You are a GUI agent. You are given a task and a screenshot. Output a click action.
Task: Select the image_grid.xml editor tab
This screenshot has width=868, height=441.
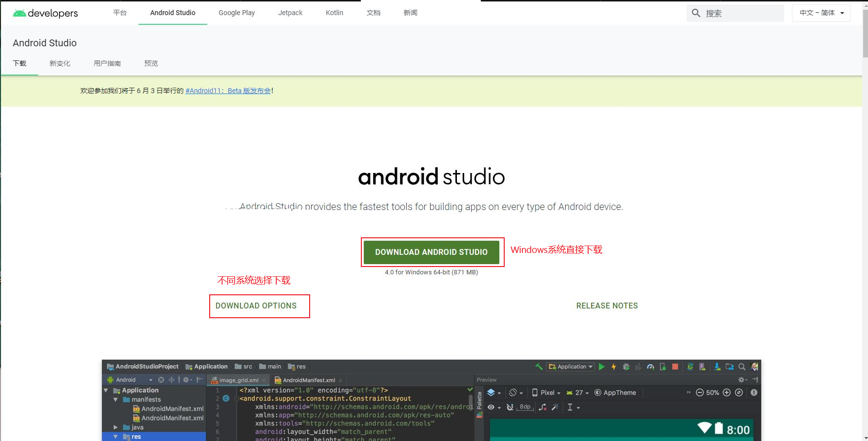[x=238, y=380]
